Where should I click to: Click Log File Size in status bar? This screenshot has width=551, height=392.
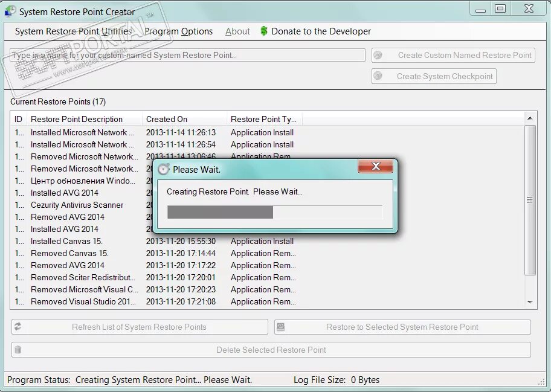pyautogui.click(x=337, y=380)
